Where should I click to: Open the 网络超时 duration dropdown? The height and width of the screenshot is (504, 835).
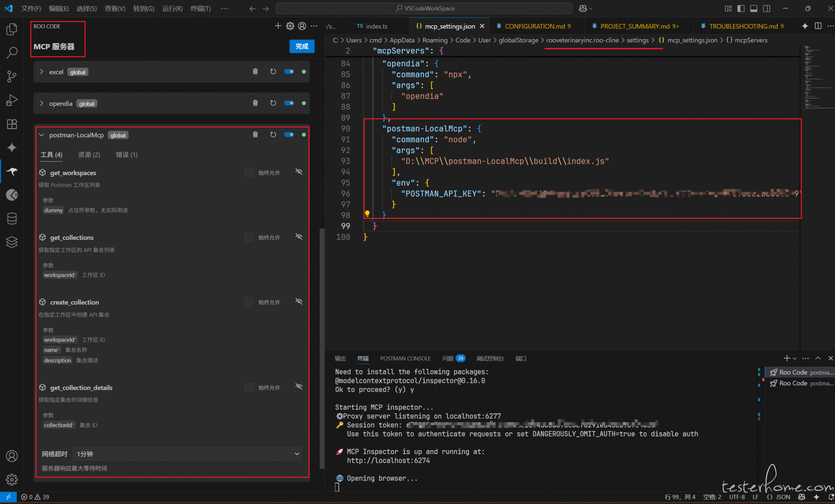pos(187,454)
